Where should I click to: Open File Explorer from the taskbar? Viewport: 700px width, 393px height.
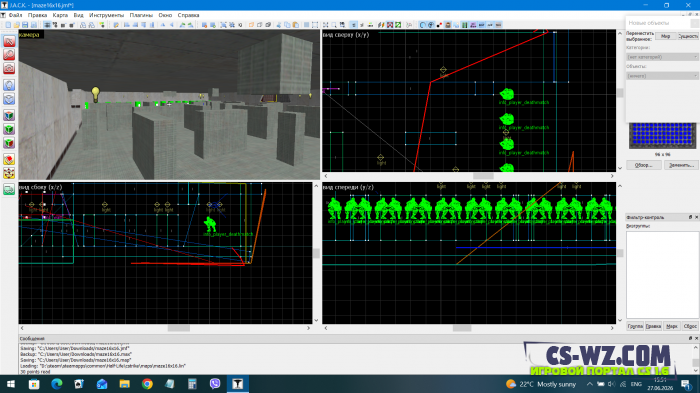[x=124, y=384]
